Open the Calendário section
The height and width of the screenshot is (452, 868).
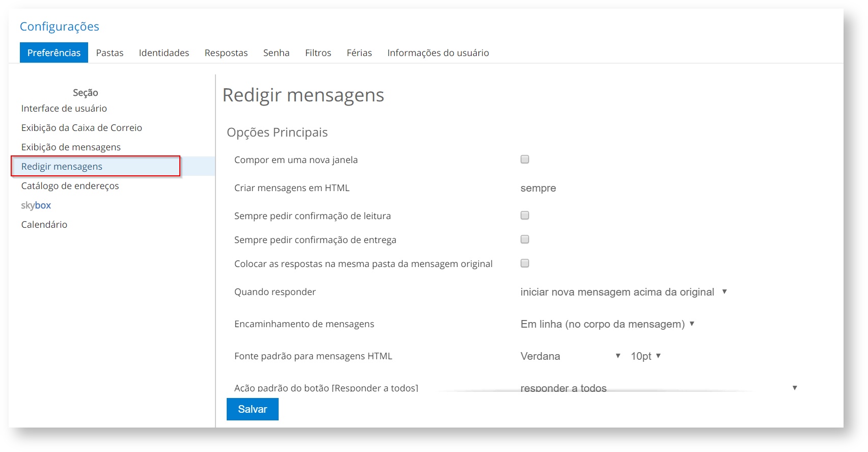[x=44, y=225]
